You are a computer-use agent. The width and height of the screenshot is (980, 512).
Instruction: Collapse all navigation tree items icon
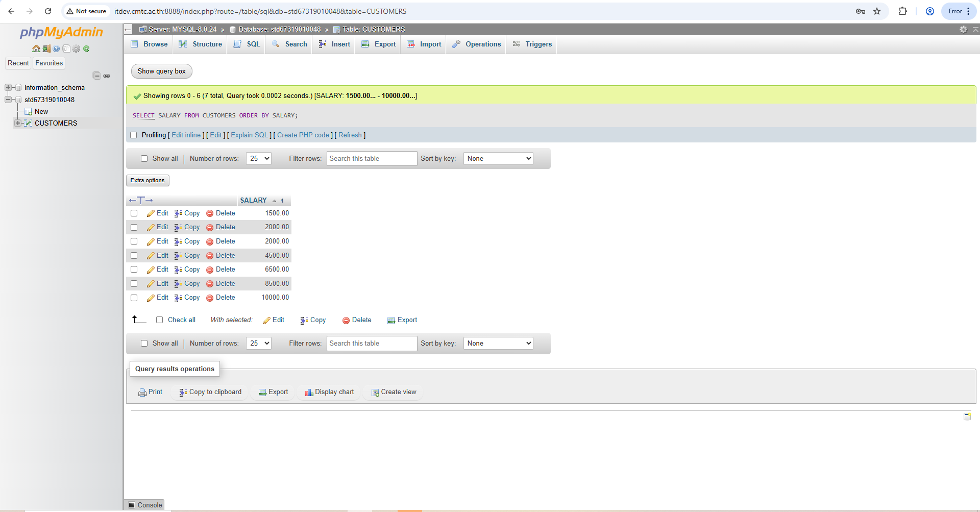pyautogui.click(x=96, y=76)
